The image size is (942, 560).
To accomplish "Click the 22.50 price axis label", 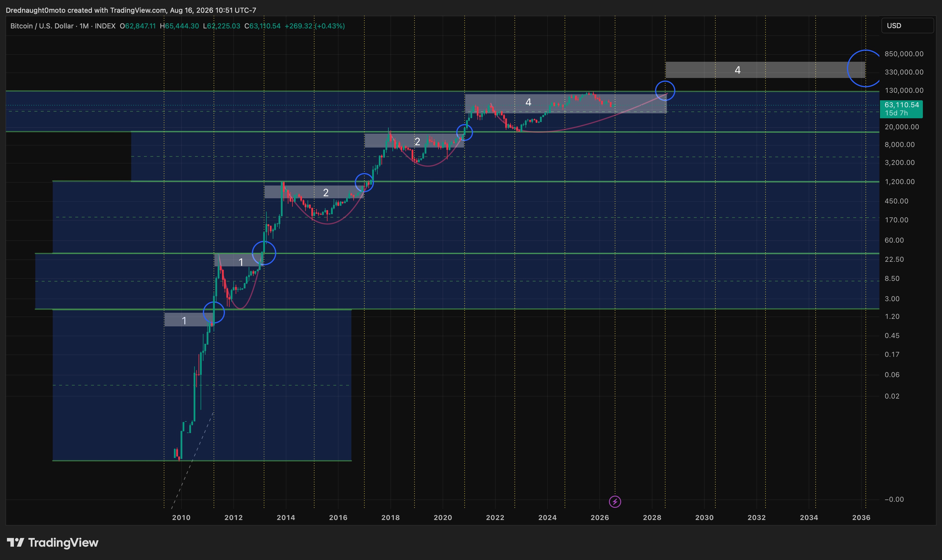I will point(894,259).
